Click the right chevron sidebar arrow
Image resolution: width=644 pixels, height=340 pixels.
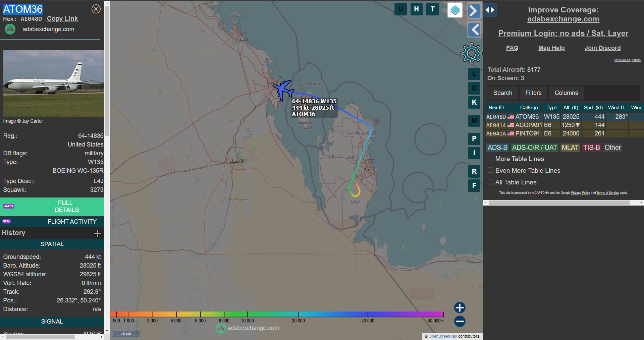pos(474,11)
